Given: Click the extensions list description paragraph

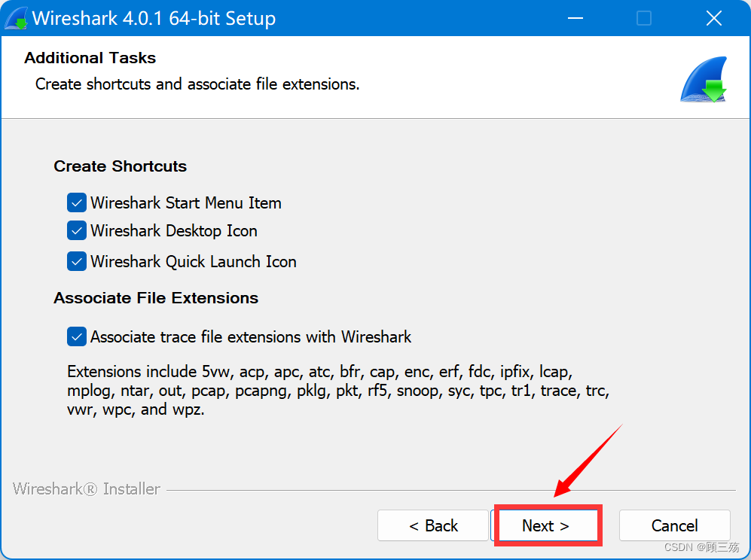Looking at the screenshot, I should [338, 391].
